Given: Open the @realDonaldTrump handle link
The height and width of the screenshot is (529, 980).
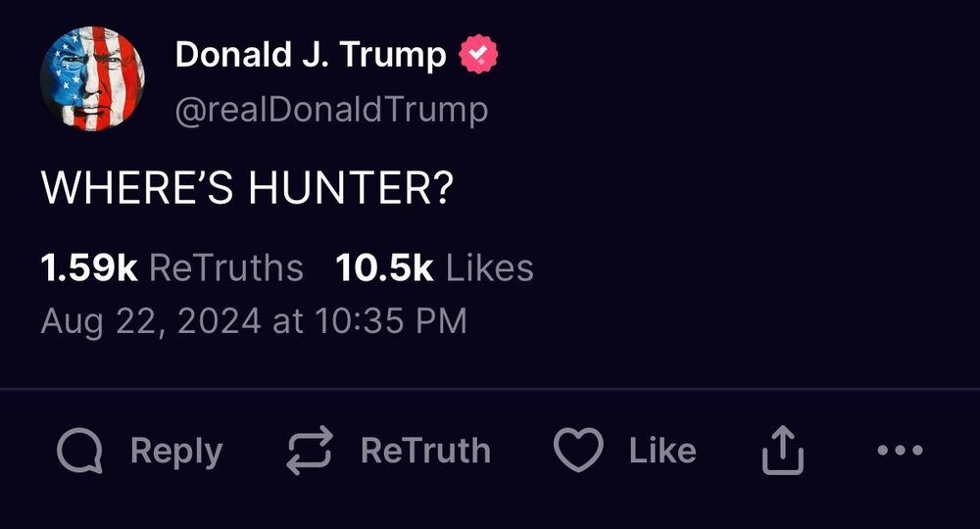Looking at the screenshot, I should pyautogui.click(x=330, y=111).
